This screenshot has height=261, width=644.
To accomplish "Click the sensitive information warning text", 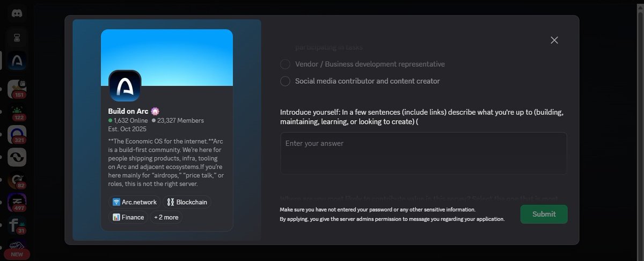I will (x=377, y=209).
